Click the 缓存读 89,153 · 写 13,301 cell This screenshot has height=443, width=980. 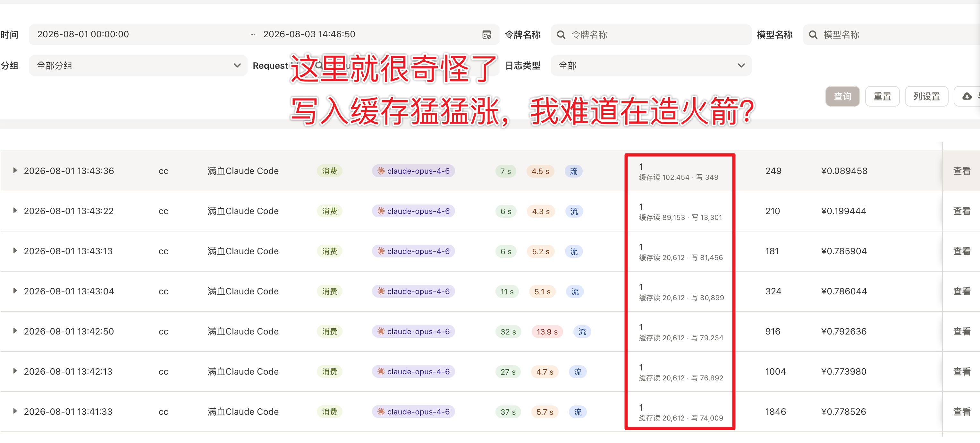tap(680, 218)
